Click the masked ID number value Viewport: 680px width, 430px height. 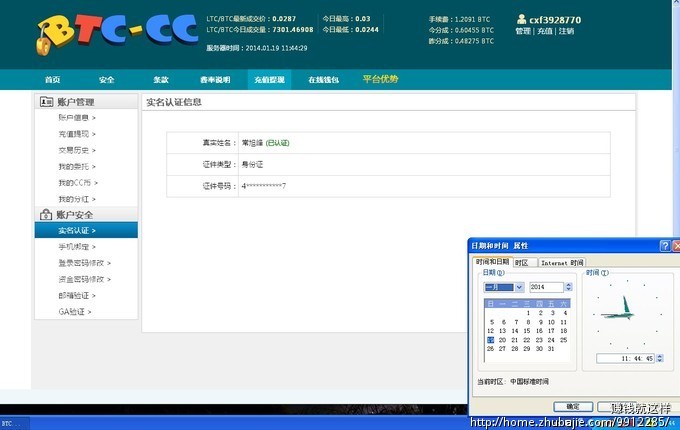pos(264,186)
